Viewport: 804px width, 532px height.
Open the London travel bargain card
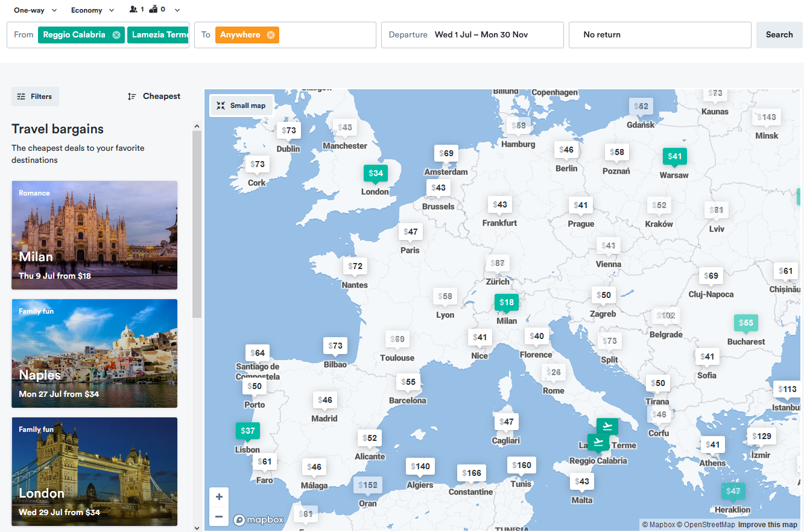pyautogui.click(x=94, y=472)
